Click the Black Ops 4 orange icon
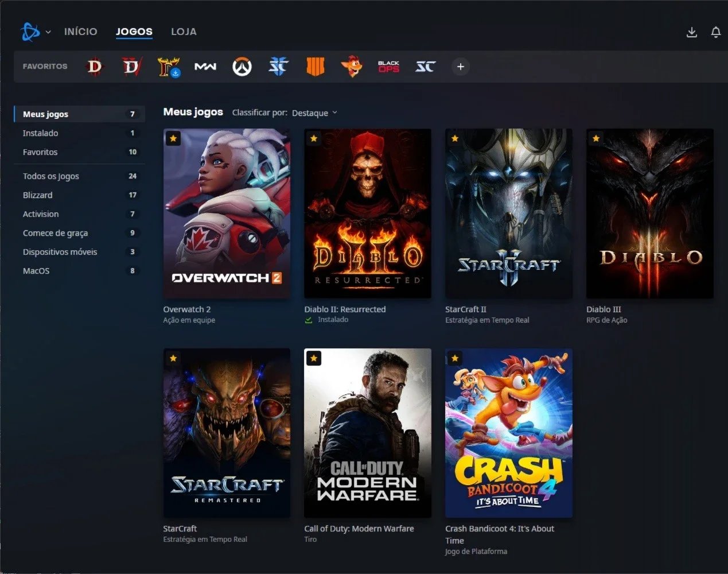Image resolution: width=728 pixels, height=574 pixels. click(315, 67)
